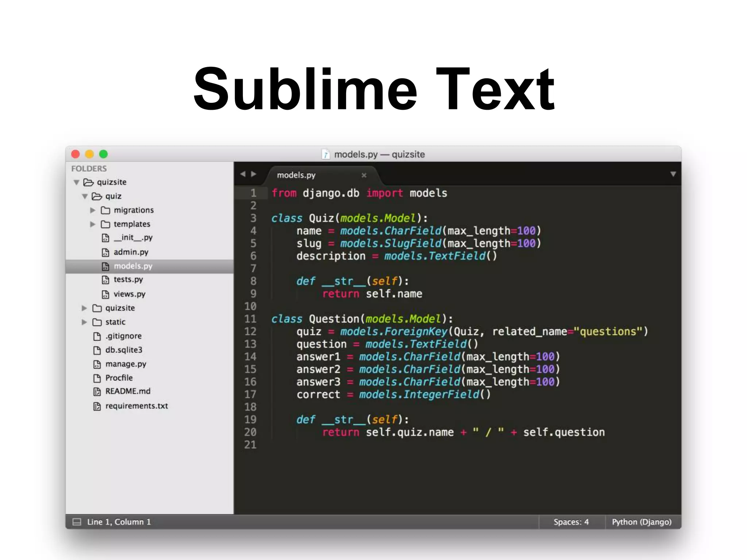The width and height of the screenshot is (747, 560).
Task: Click the Procfile file icon
Action: pyautogui.click(x=97, y=378)
